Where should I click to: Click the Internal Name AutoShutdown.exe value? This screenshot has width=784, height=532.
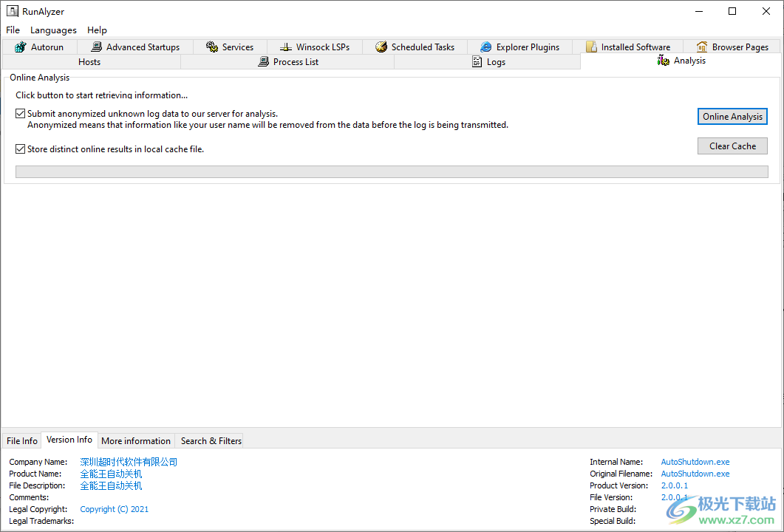point(695,462)
